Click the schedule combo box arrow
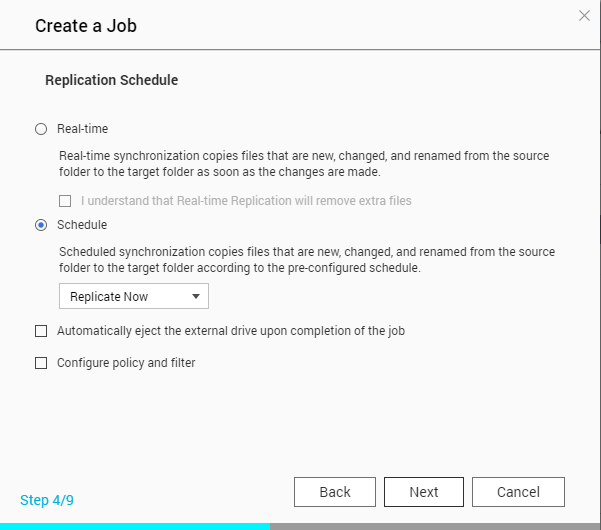The height and width of the screenshot is (530, 601). tap(196, 297)
